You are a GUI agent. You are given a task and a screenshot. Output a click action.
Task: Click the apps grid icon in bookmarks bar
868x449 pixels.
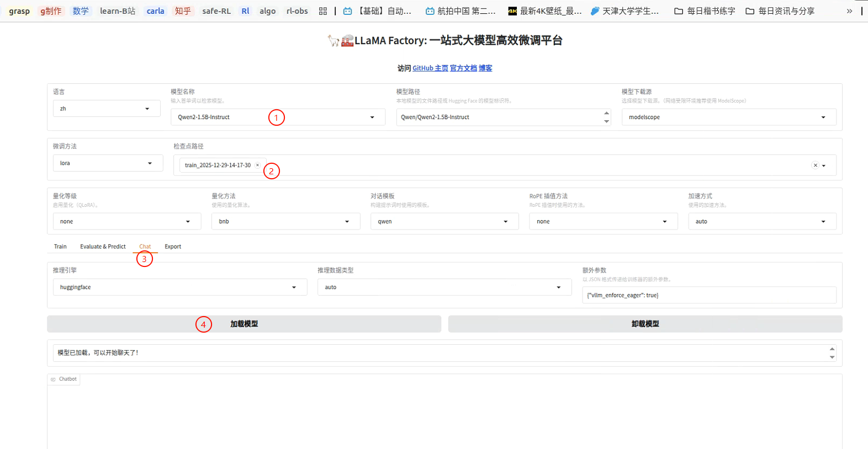(x=323, y=11)
